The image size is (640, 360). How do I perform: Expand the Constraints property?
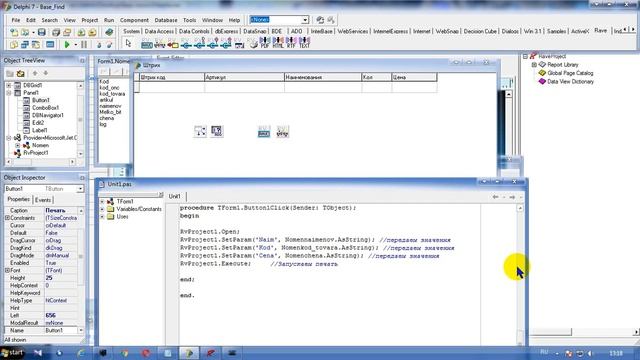tap(7, 218)
